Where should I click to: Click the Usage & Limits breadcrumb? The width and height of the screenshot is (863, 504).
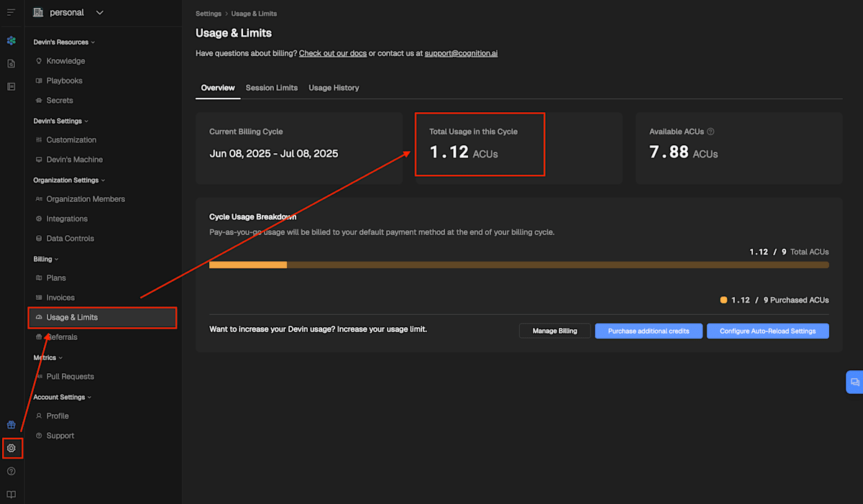coord(254,14)
